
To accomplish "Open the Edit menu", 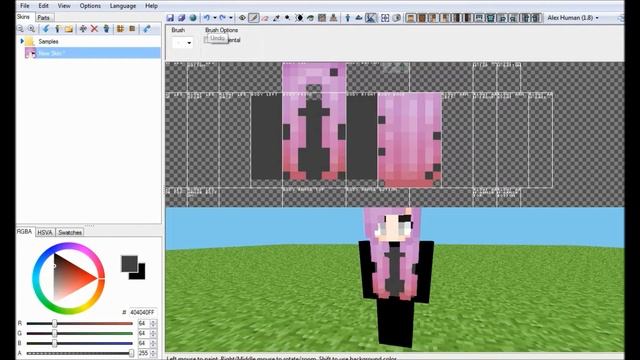I will click(x=44, y=6).
